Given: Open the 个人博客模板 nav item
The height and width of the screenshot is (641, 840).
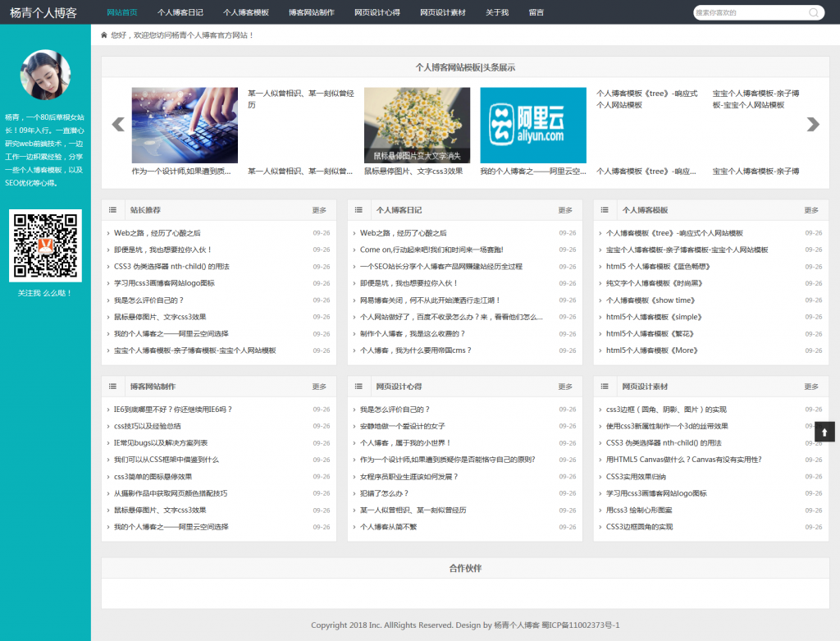Looking at the screenshot, I should point(246,12).
